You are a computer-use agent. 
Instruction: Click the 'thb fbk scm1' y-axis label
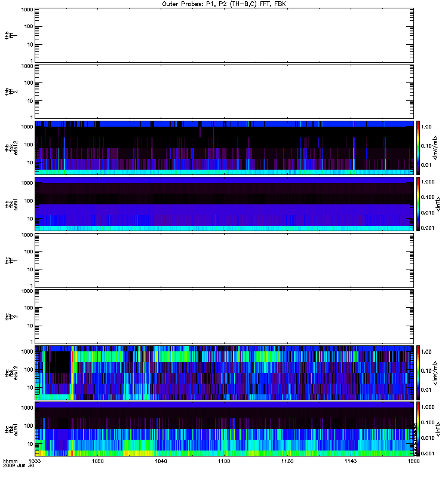[x=11, y=204]
